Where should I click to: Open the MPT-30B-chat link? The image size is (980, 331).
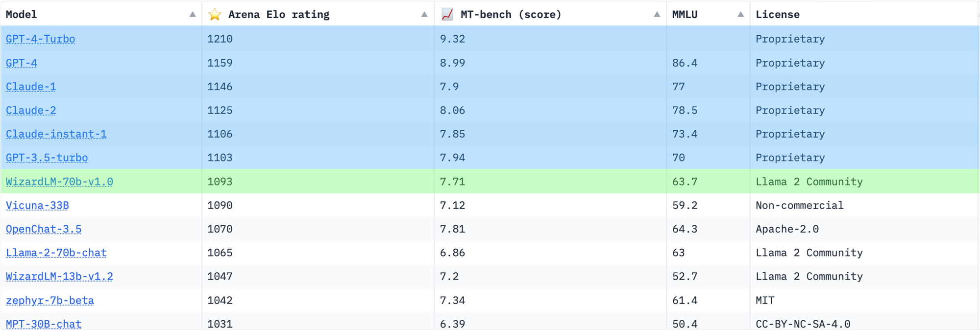coord(44,324)
